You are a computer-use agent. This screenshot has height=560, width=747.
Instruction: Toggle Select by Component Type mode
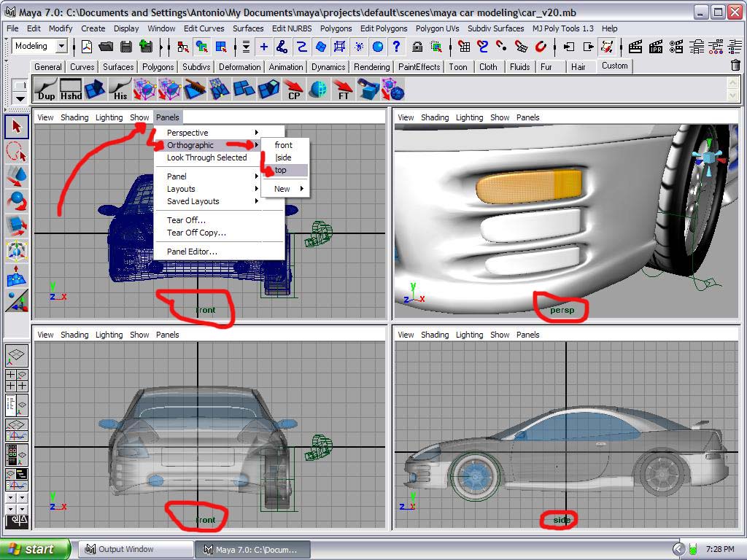(x=222, y=47)
